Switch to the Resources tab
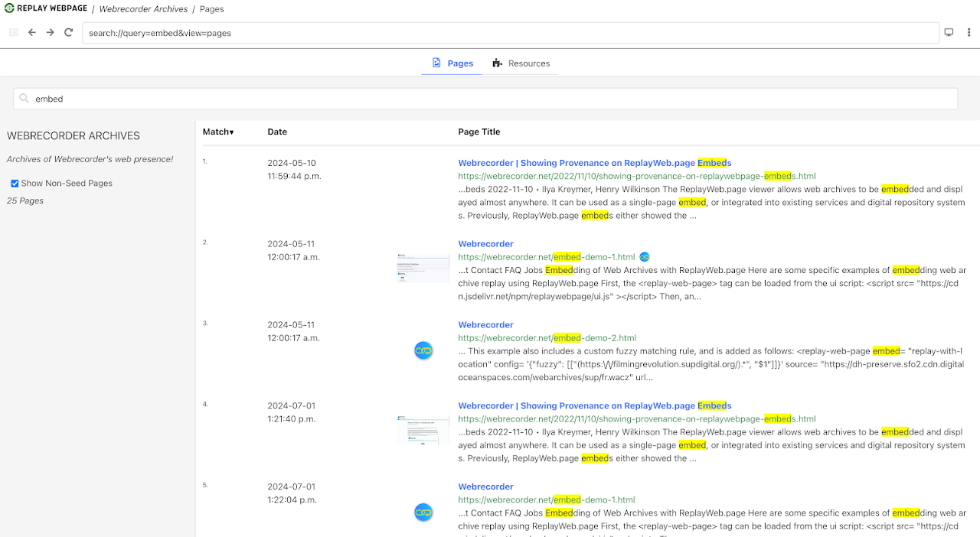The width and height of the screenshot is (980, 537). point(521,63)
